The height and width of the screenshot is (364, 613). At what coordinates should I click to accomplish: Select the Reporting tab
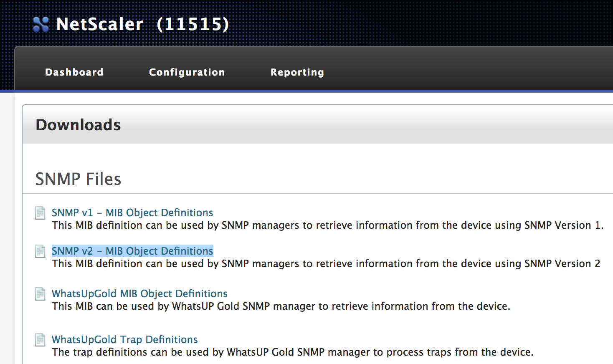tap(297, 72)
